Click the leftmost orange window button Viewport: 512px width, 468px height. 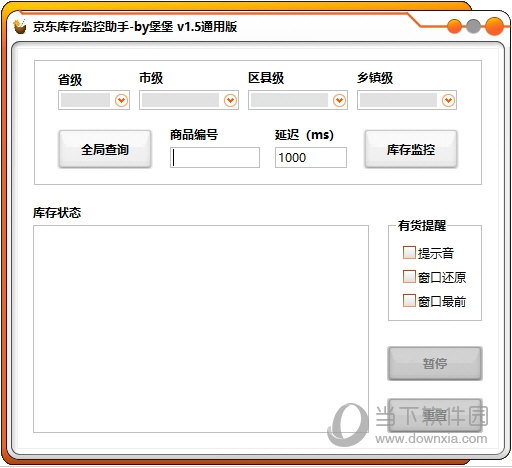pyautogui.click(x=455, y=26)
